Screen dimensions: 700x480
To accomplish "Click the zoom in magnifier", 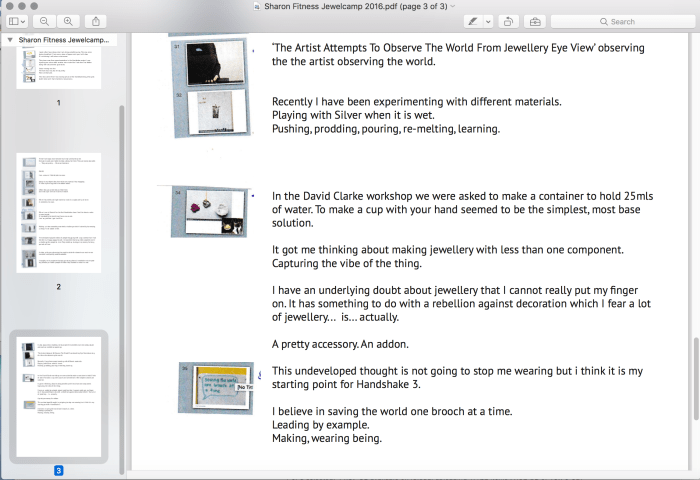I will click(x=69, y=21).
